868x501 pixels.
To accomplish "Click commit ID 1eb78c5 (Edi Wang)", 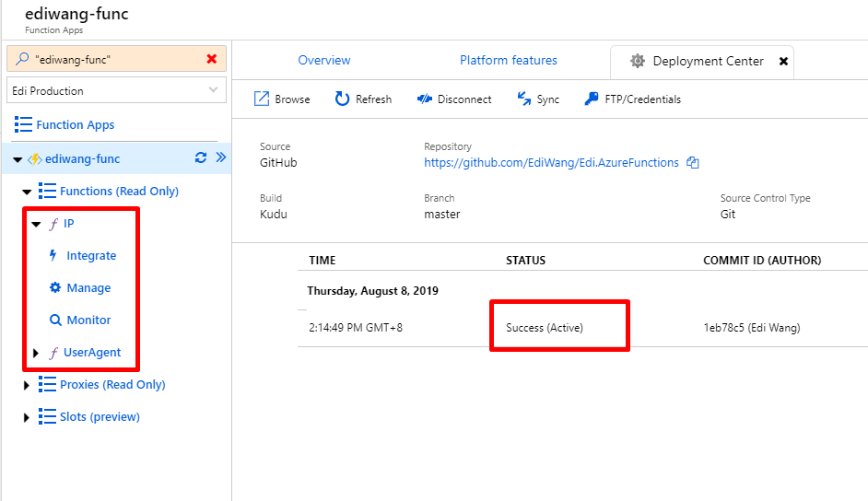I will (x=751, y=327).
